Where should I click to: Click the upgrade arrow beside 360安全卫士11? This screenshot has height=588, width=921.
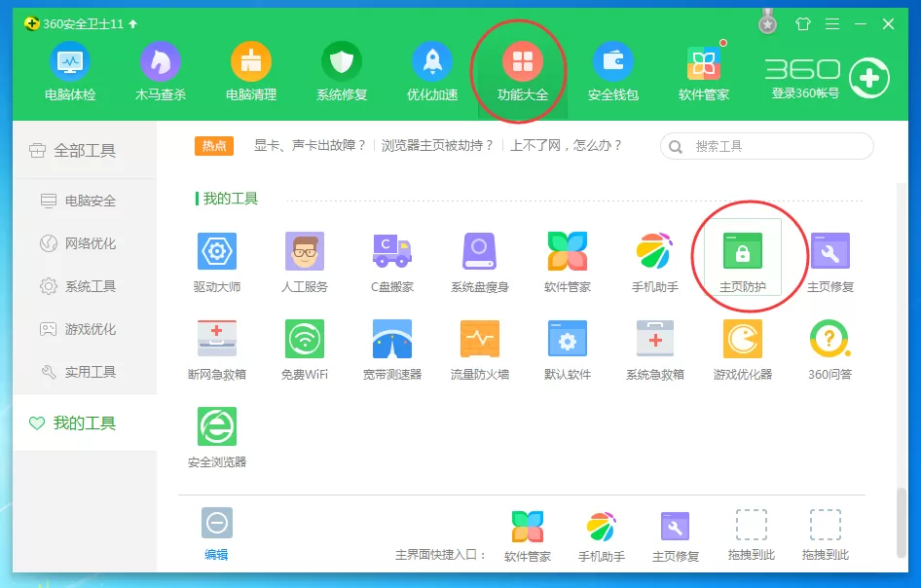[x=132, y=23]
